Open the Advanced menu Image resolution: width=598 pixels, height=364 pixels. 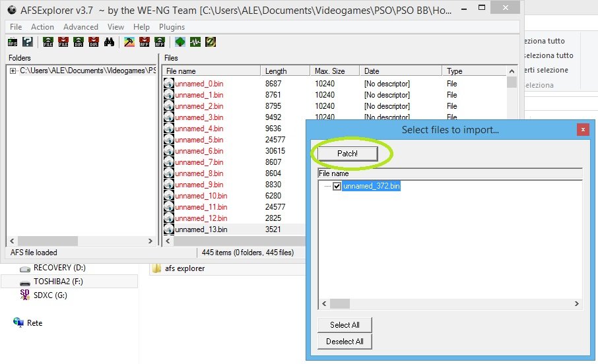coord(81,26)
